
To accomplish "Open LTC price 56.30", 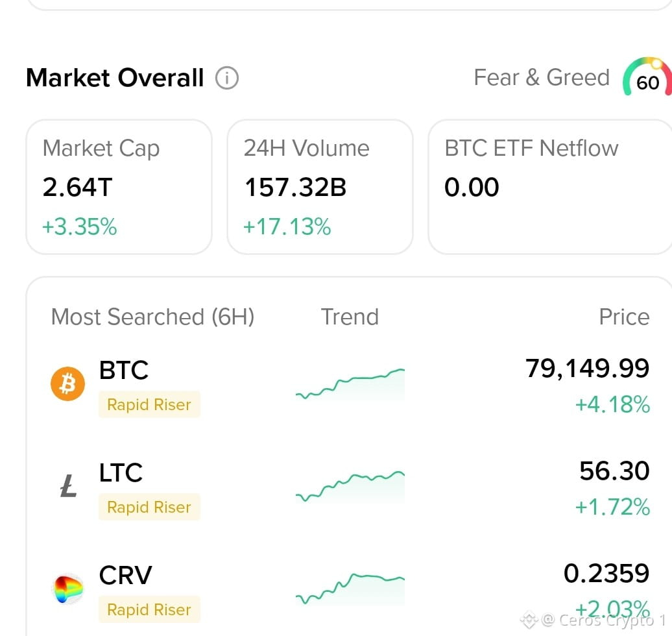I will point(614,471).
